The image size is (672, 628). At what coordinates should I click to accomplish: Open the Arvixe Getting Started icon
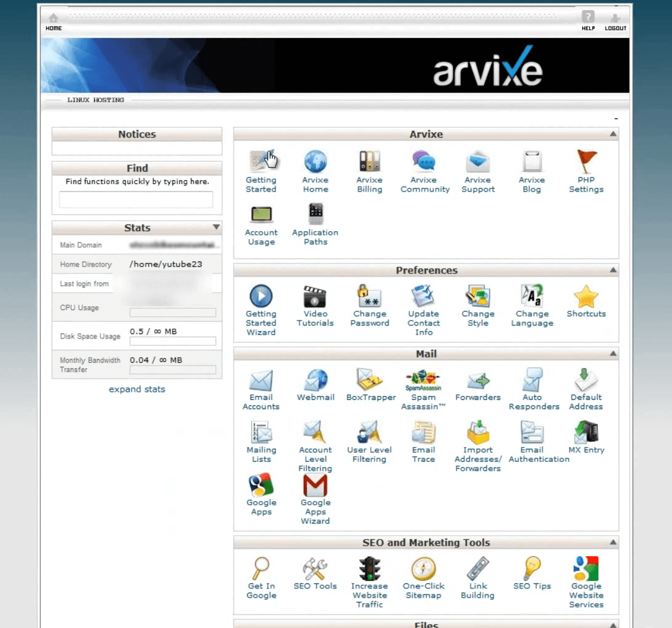click(261, 162)
